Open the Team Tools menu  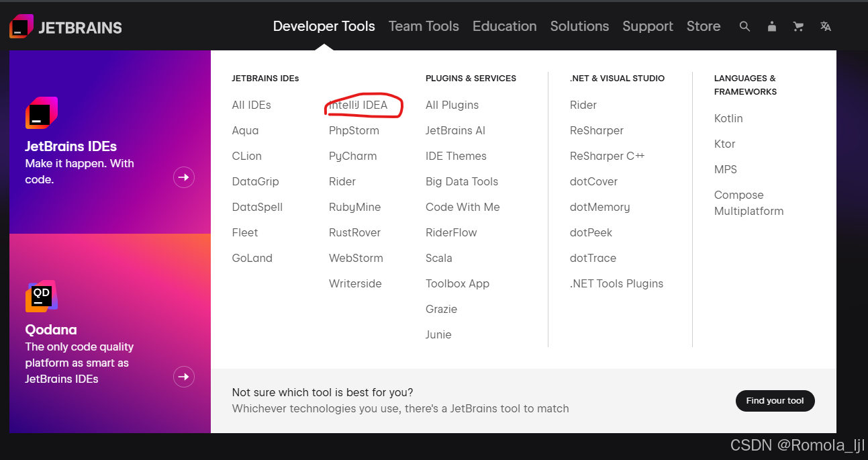click(x=424, y=26)
